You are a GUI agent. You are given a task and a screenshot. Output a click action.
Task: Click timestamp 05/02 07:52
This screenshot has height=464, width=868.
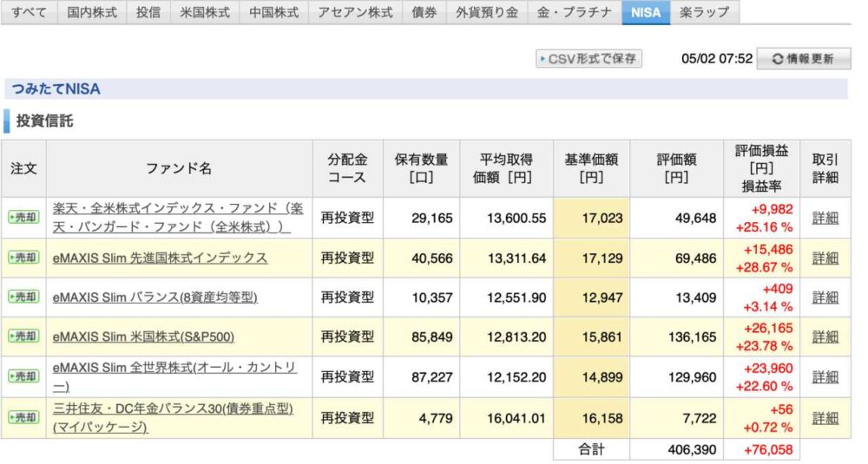pyautogui.click(x=717, y=59)
